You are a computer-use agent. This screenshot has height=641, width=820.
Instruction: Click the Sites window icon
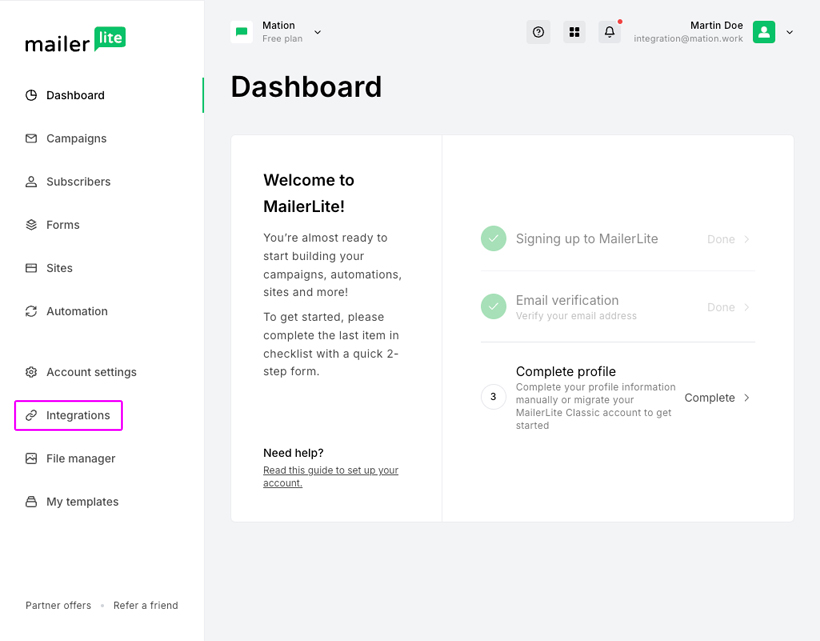pyautogui.click(x=31, y=268)
